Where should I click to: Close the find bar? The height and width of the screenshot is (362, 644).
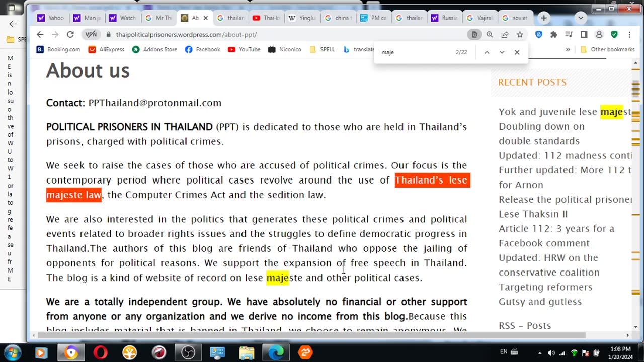pyautogui.click(x=517, y=52)
